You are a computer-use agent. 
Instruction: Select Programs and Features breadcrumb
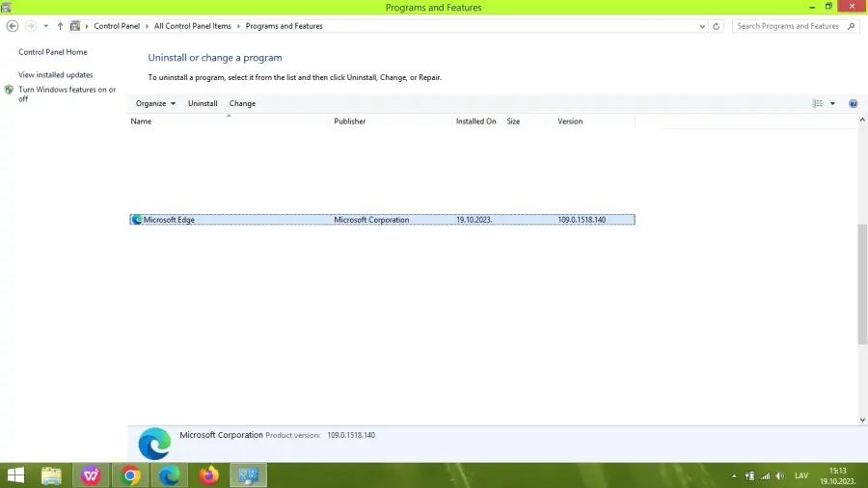point(284,26)
